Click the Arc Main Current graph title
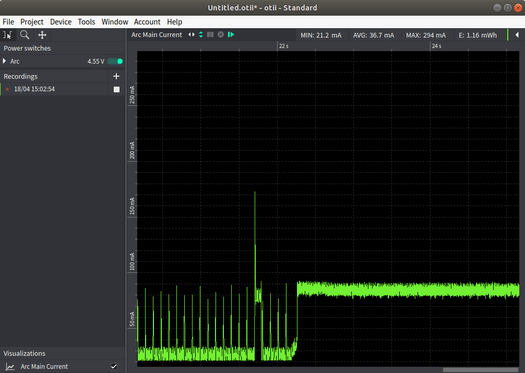The height and width of the screenshot is (373, 525). (x=156, y=34)
